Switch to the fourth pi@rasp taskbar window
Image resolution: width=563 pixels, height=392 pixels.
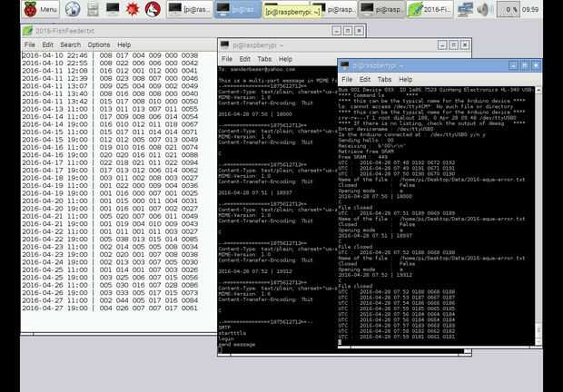tap(334, 9)
